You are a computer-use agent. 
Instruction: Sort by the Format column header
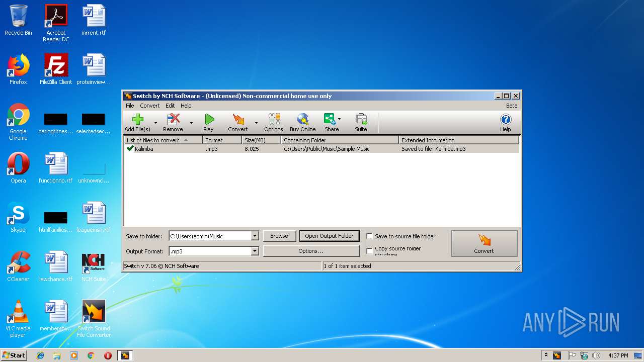click(x=222, y=140)
